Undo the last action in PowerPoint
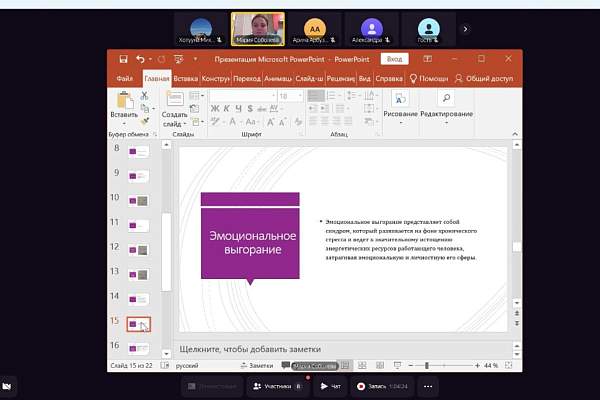 point(140,59)
